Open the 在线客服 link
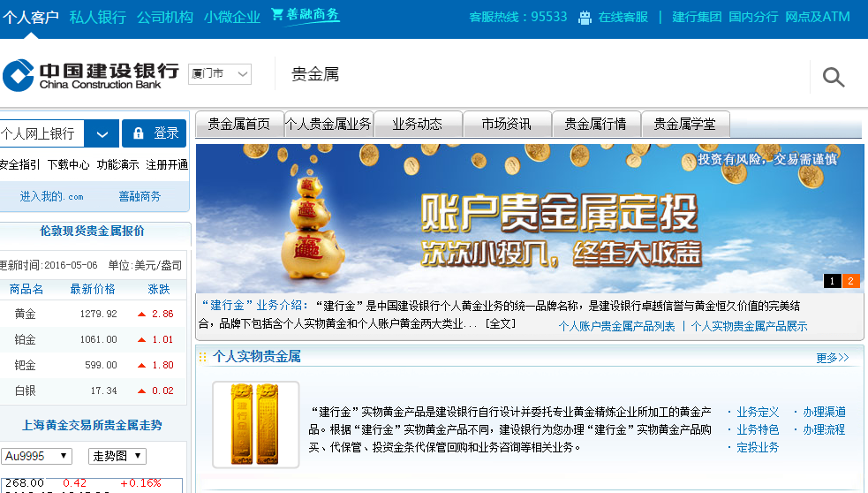 click(623, 18)
